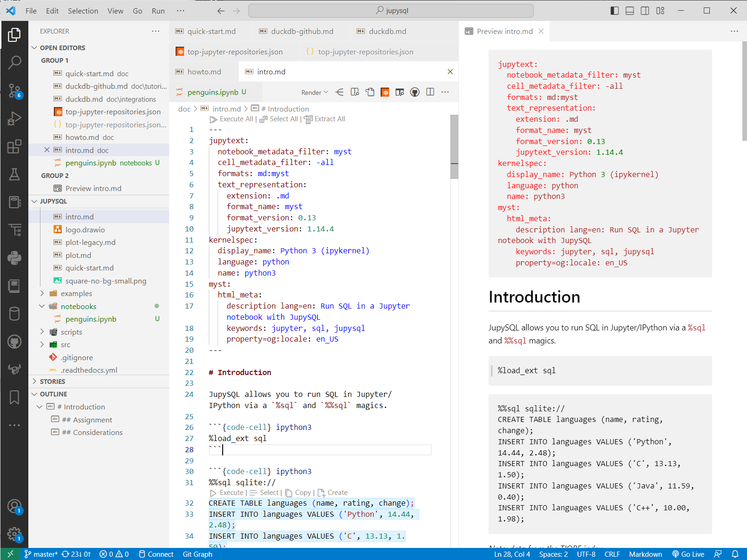747x560 pixels.
Task: Open the Testing flask view
Action: (14, 174)
